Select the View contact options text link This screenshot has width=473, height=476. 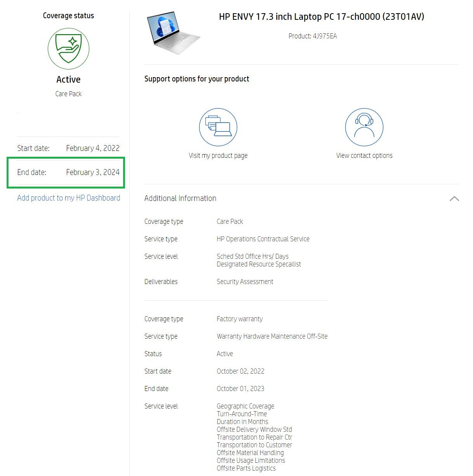(364, 156)
